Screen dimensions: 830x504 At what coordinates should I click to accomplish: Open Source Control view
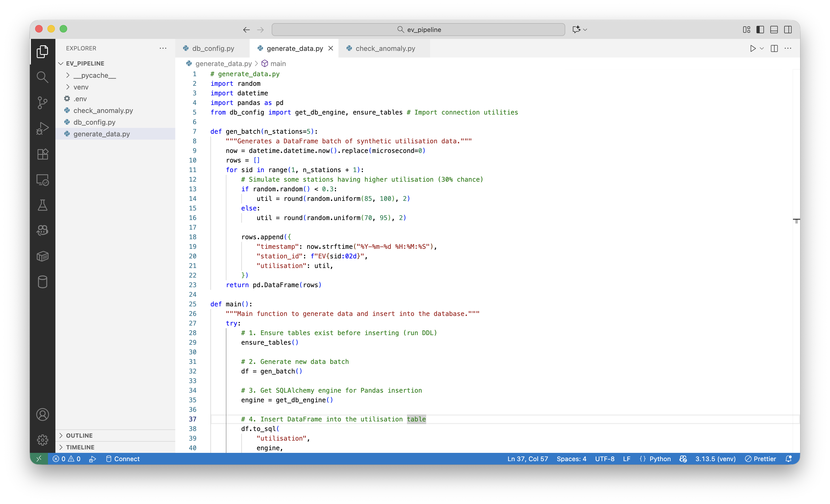click(42, 103)
